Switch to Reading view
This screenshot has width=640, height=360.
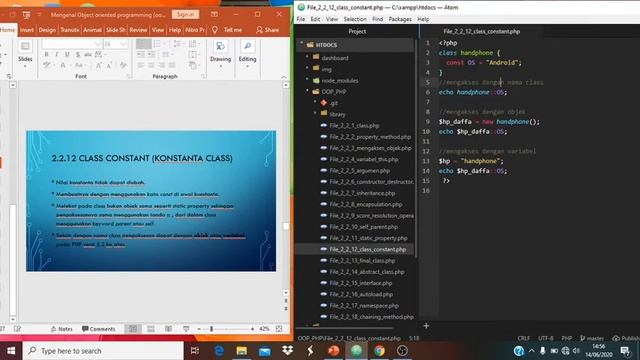point(168,329)
